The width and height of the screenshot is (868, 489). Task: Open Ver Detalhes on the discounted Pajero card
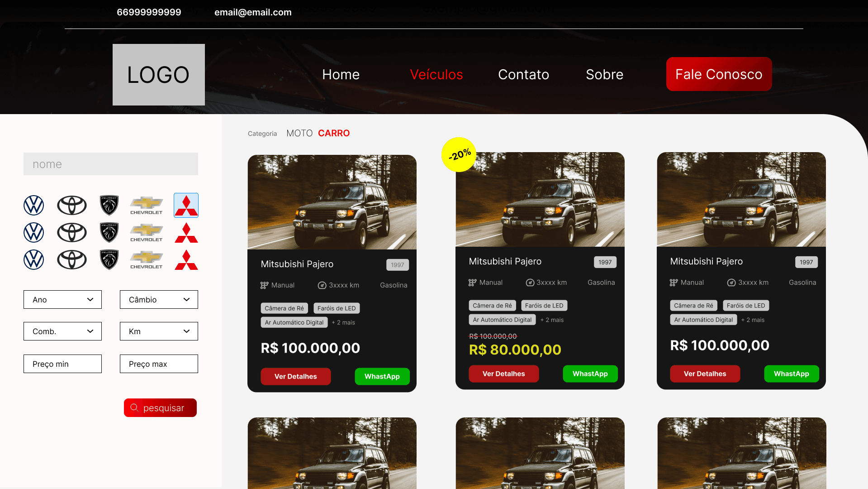point(504,374)
